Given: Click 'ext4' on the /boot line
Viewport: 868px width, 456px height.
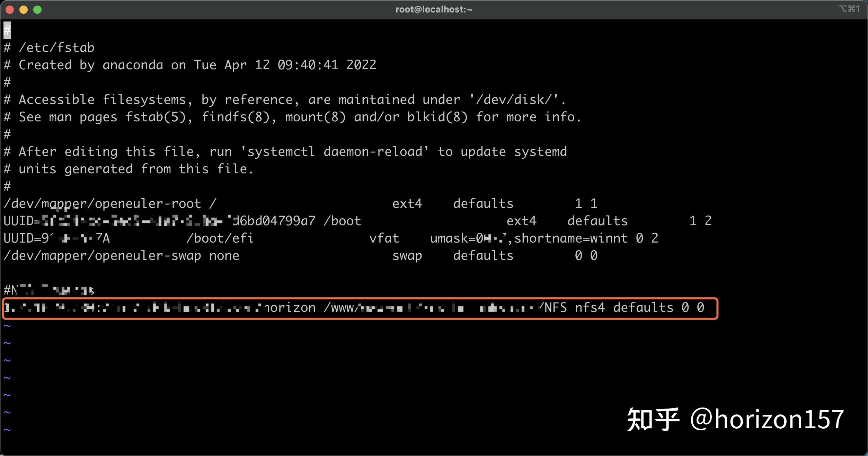Looking at the screenshot, I should pyautogui.click(x=521, y=221).
